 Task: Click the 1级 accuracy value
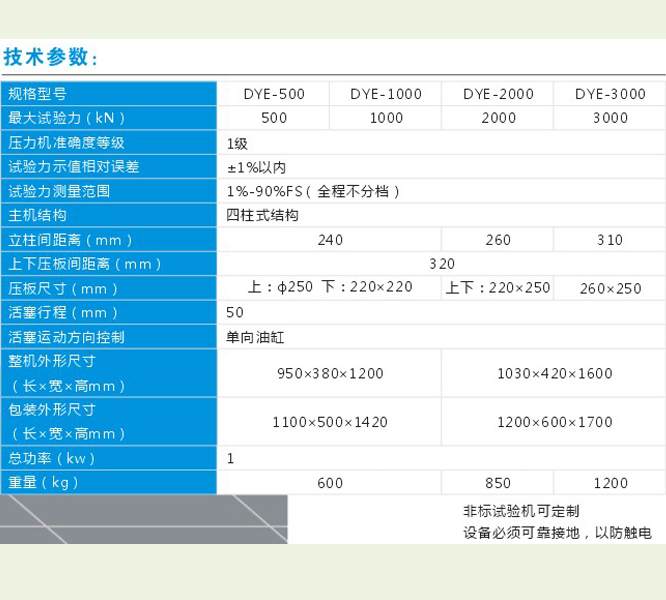coord(237,144)
